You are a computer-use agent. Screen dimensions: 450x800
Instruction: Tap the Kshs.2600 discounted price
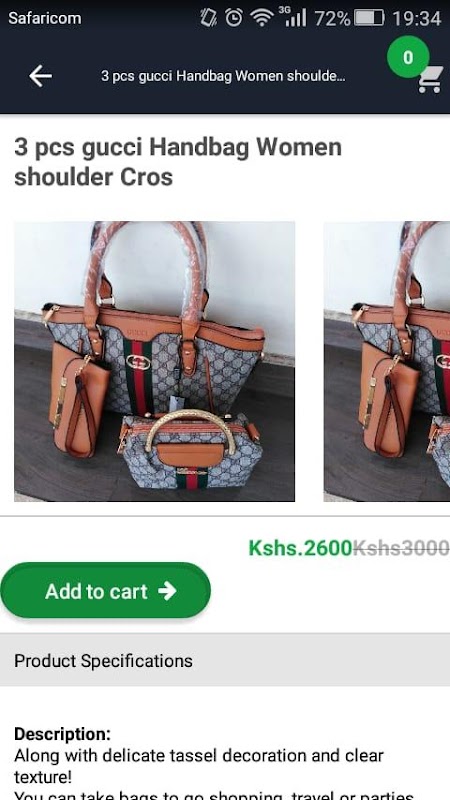pyautogui.click(x=300, y=548)
